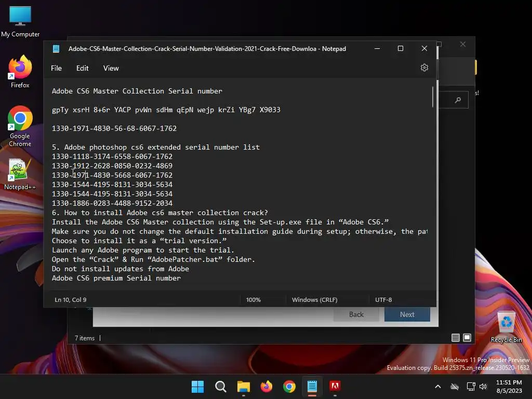This screenshot has width=532, height=399.
Task: Click the UTF-8 encoding status
Action: 383,300
